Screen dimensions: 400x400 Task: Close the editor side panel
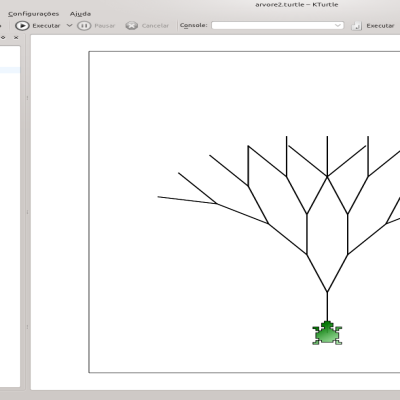click(x=16, y=38)
